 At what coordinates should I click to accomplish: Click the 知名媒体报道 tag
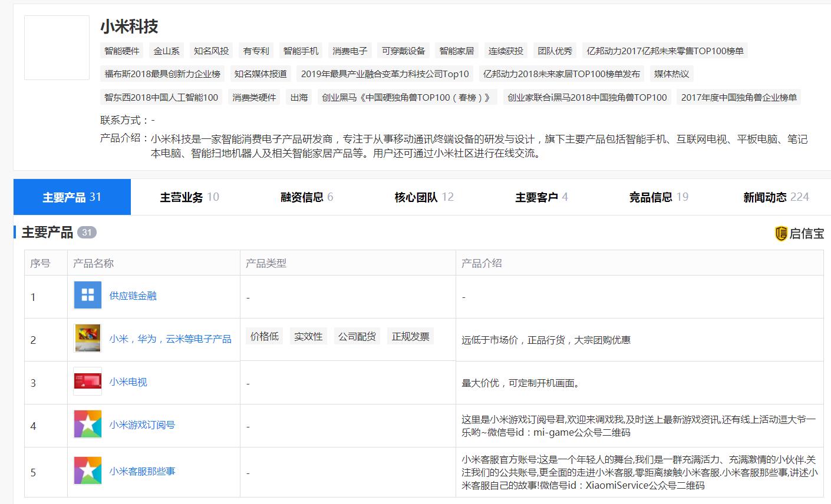click(260, 74)
